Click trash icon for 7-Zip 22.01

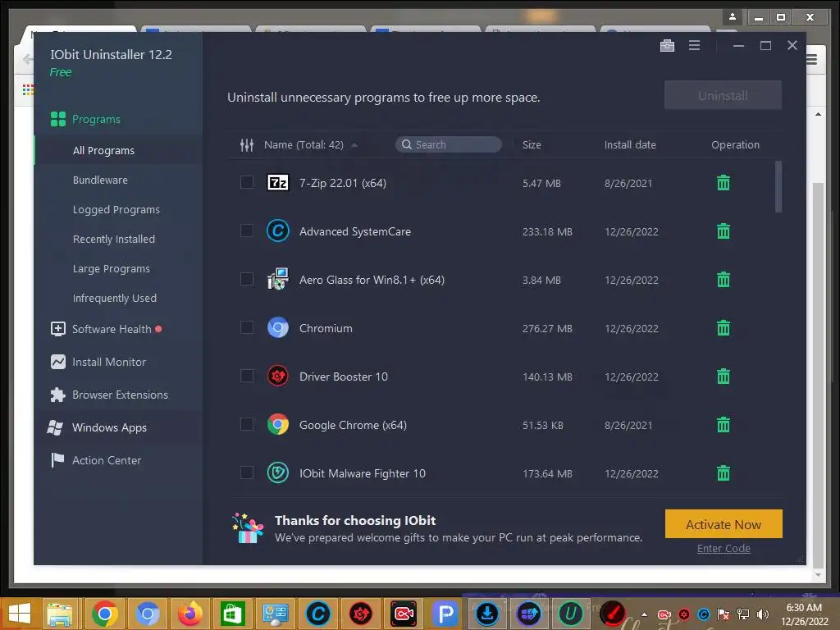pos(724,183)
